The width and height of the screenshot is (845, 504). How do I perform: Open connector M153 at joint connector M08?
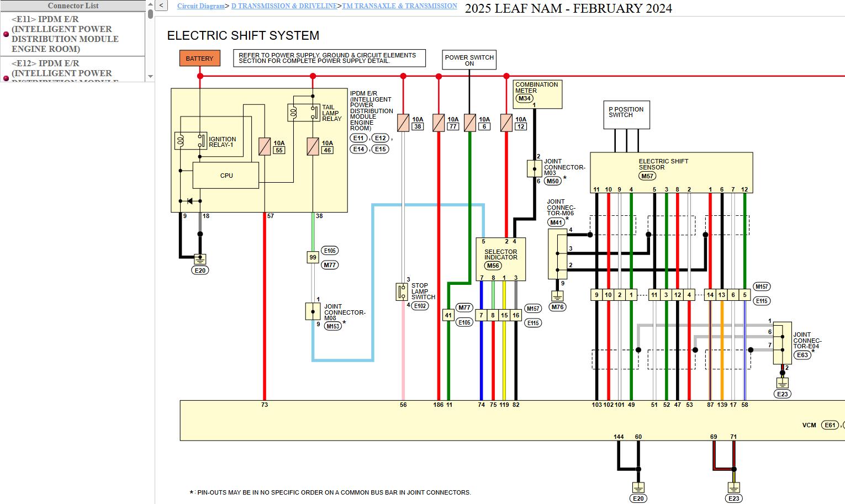[332, 326]
